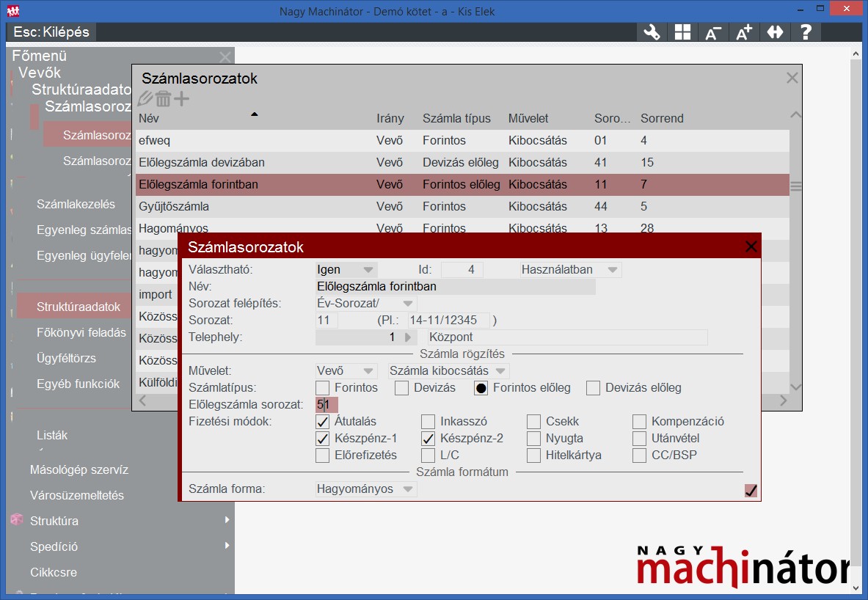The height and width of the screenshot is (600, 868).
Task: Uncheck the Átutalás payment method
Action: pos(322,422)
